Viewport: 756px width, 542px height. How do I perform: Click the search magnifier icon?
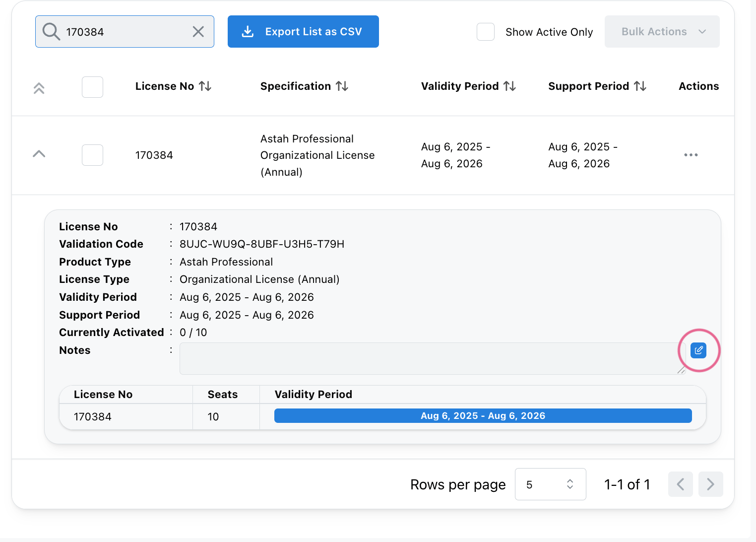pyautogui.click(x=51, y=31)
